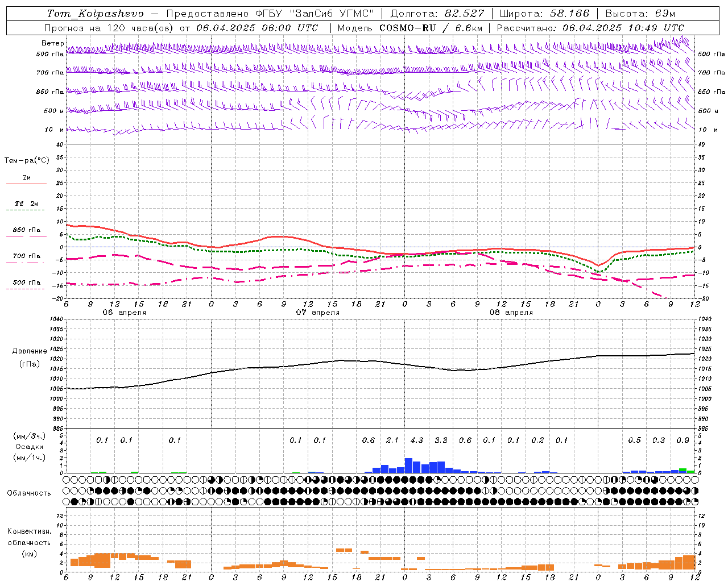This screenshot has height=582, width=728.
Task: Click the computed time "06.04.2025 10:49 UTC"
Action: coord(623,28)
